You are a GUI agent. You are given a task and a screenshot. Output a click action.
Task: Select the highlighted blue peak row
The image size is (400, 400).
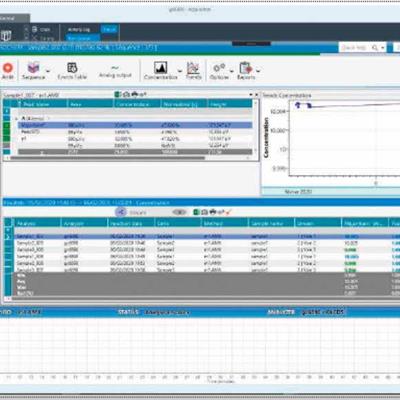tap(135, 125)
